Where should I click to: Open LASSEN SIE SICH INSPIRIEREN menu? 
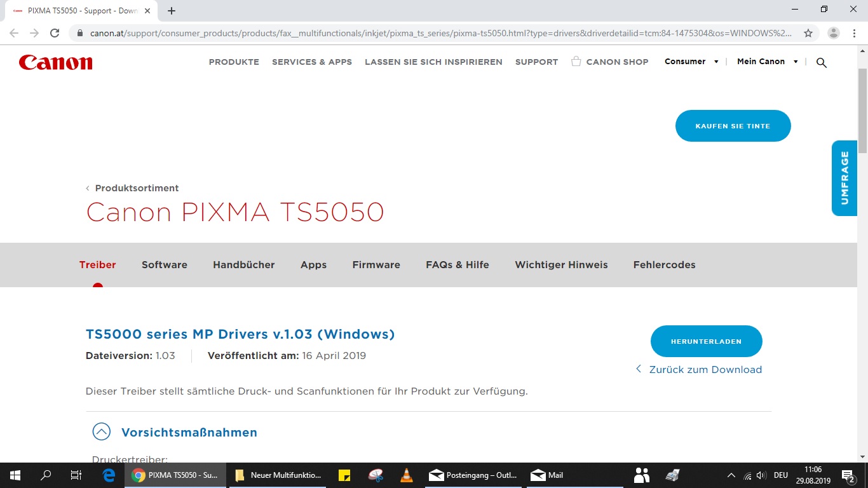(x=433, y=62)
